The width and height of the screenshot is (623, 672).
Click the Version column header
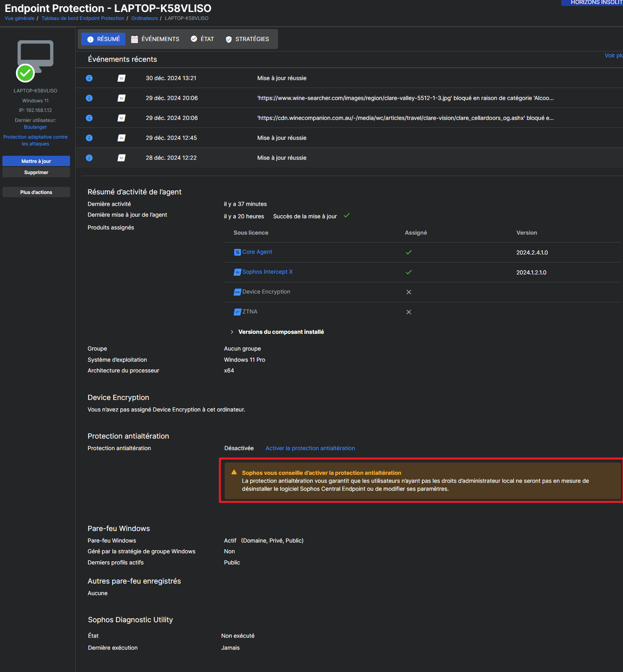click(527, 233)
